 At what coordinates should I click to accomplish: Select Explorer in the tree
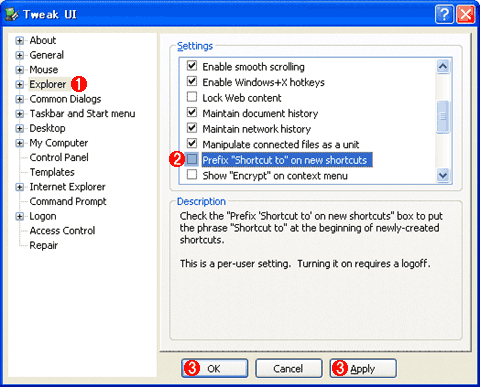click(48, 84)
